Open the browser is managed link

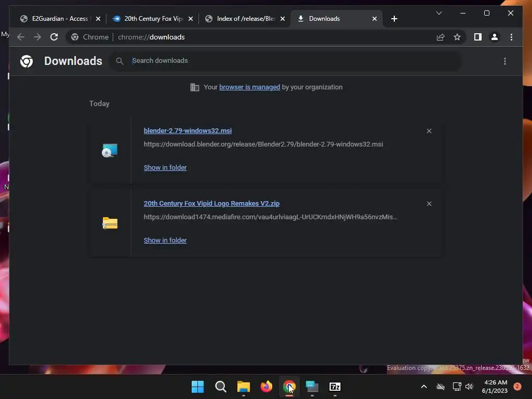[249, 87]
